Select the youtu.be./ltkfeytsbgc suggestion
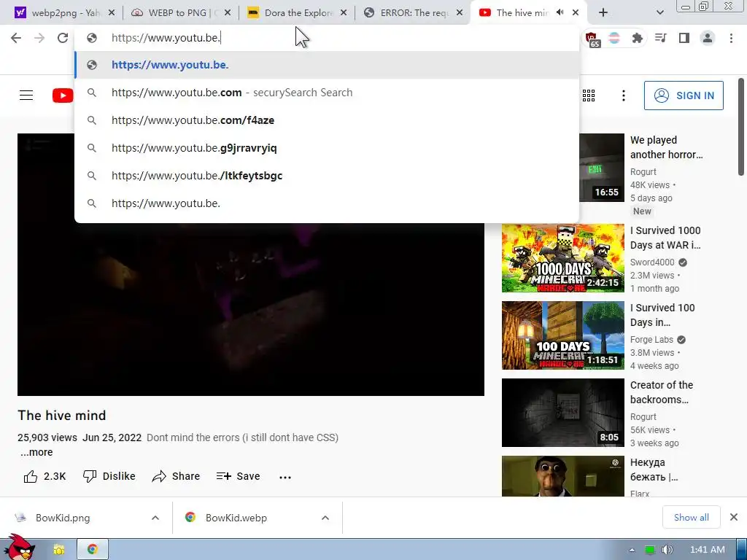 point(327,176)
